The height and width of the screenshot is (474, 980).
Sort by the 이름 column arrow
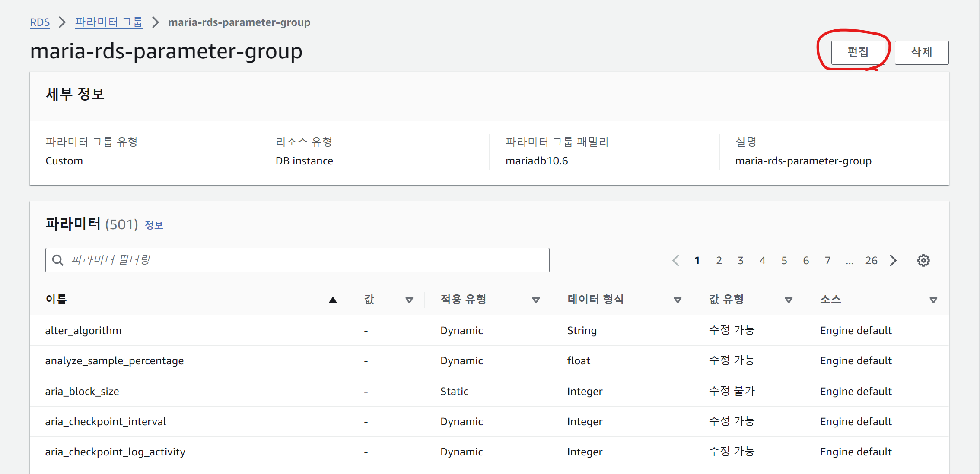[332, 300]
